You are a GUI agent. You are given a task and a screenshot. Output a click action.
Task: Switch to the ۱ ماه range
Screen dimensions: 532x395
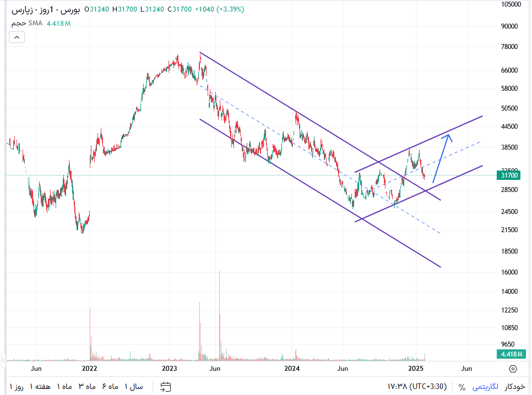(64, 387)
